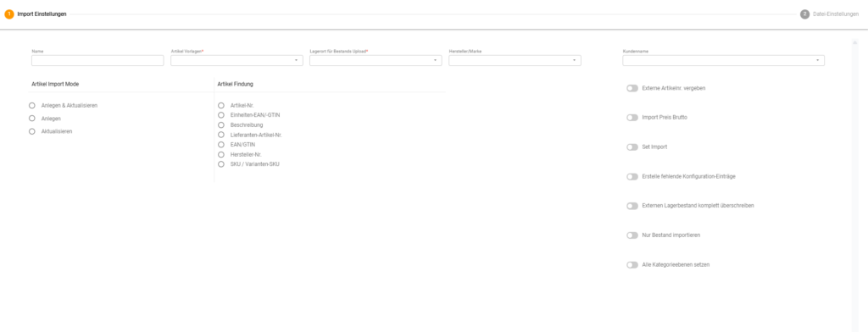Select the Aktualisieren radio option
This screenshot has width=868, height=332.
point(32,131)
